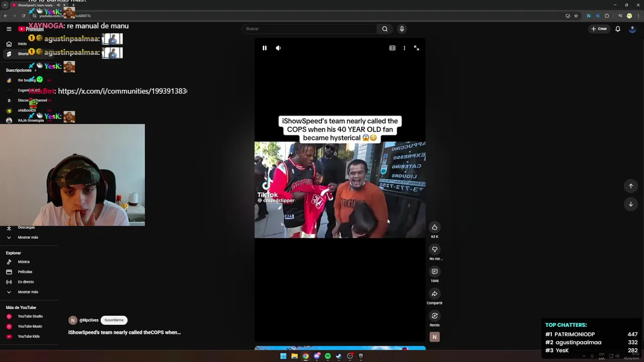Image resolution: width=644 pixels, height=362 pixels.
Task: Open the channel sound icon below Remix
Action: [x=435, y=337]
